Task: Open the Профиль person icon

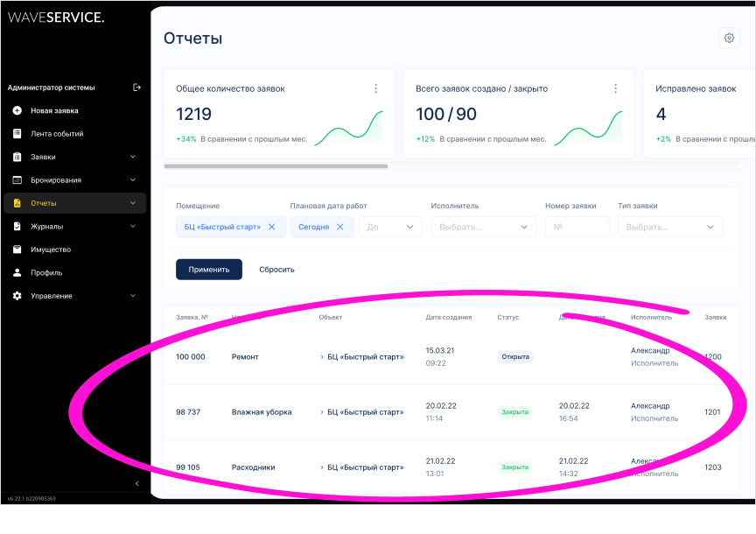Action: pyautogui.click(x=17, y=273)
